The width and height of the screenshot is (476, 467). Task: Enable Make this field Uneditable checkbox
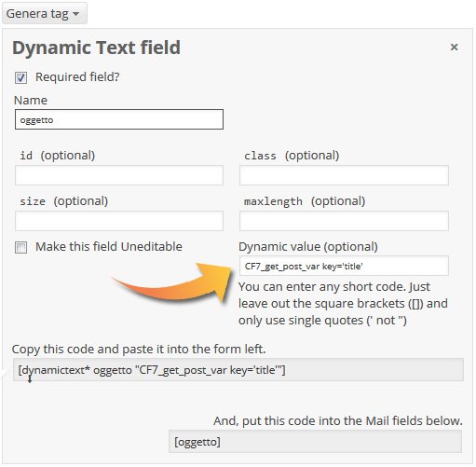[x=20, y=248]
